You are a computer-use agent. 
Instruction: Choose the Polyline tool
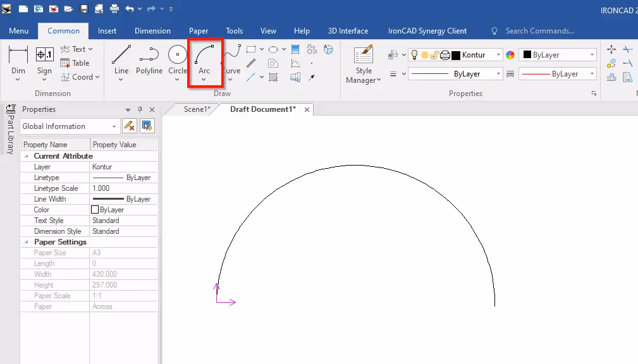[x=149, y=60]
